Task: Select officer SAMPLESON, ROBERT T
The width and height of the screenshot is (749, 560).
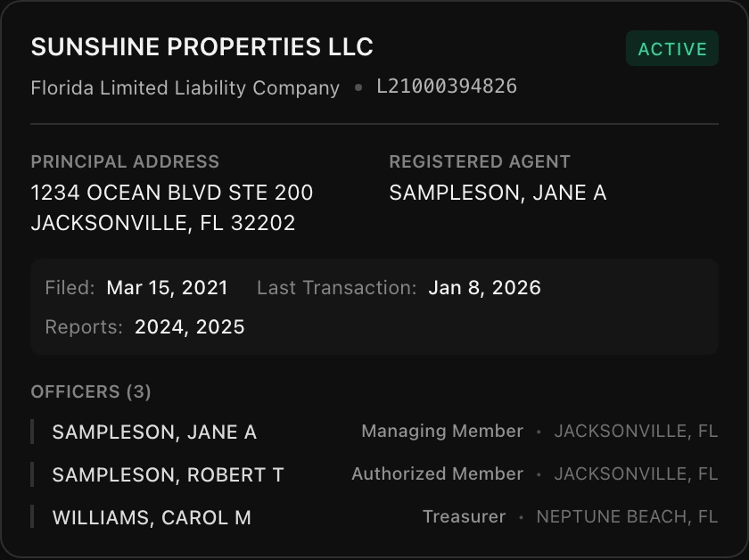Action: pos(168,475)
